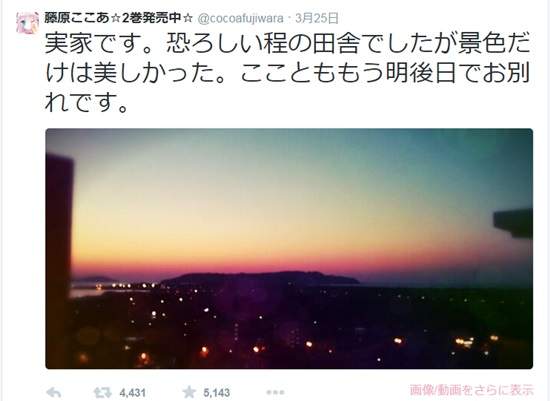
Task: Click 画像/動画をさらに表示 link
Action: (471, 390)
